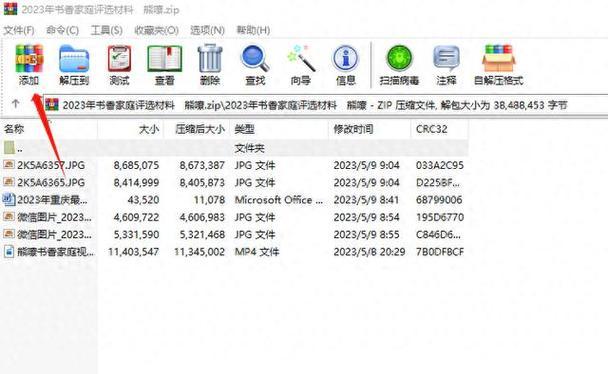Open the 命令(C) menu
Image resolution: width=608 pixels, height=374 pixels.
(62, 30)
